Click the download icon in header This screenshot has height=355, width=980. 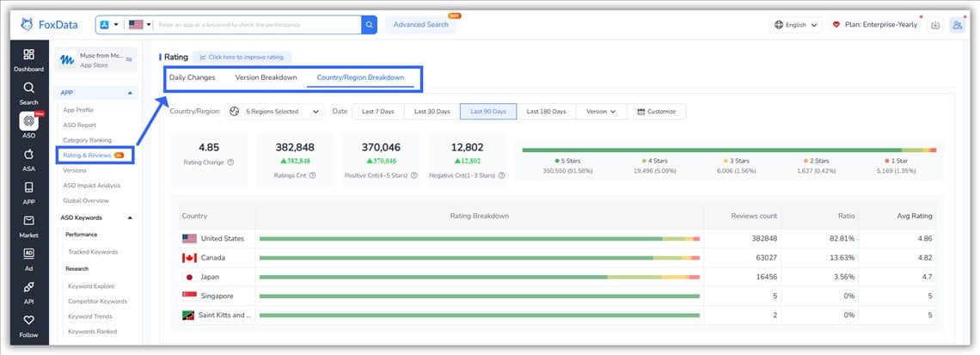point(935,25)
